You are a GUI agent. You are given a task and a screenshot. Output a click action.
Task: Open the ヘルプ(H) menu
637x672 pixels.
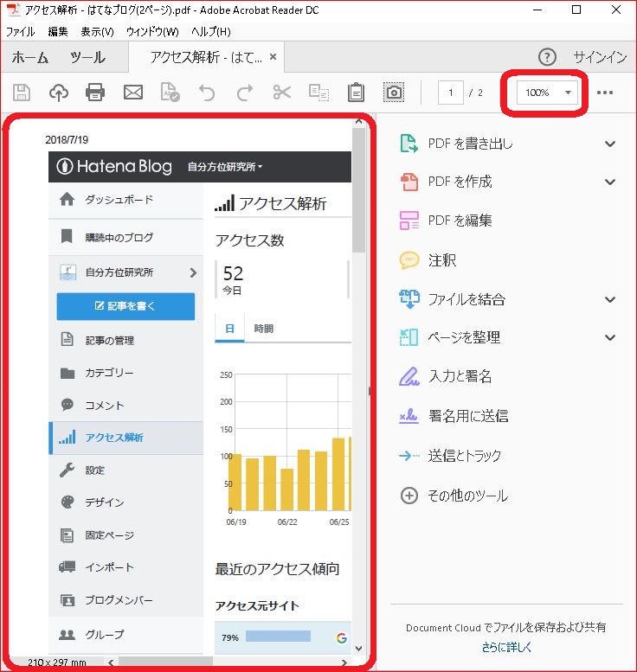pos(210,32)
